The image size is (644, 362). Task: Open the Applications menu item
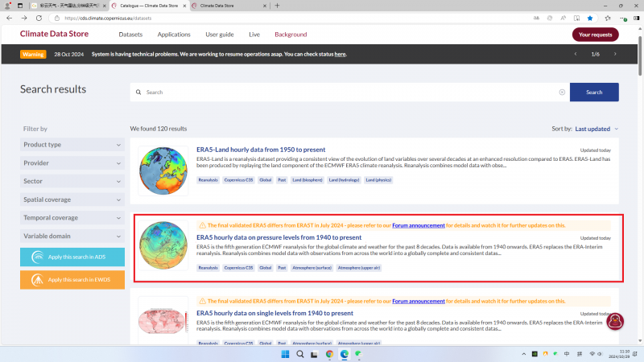[174, 35]
